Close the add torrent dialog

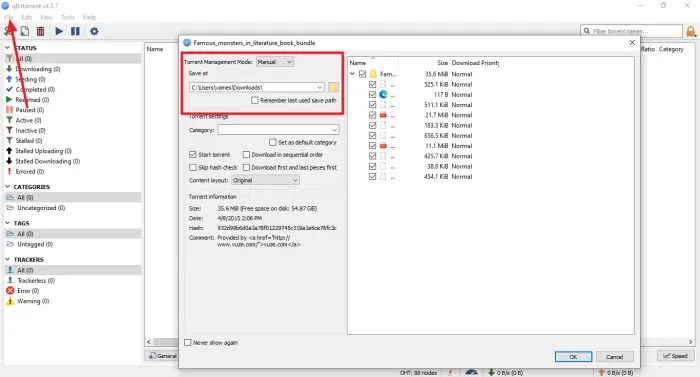[632, 42]
